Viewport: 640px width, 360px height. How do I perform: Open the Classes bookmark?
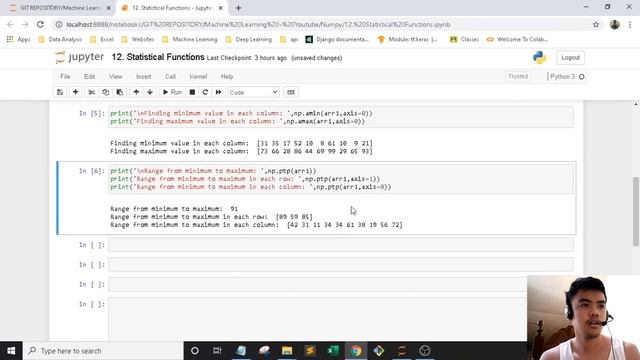(x=464, y=39)
